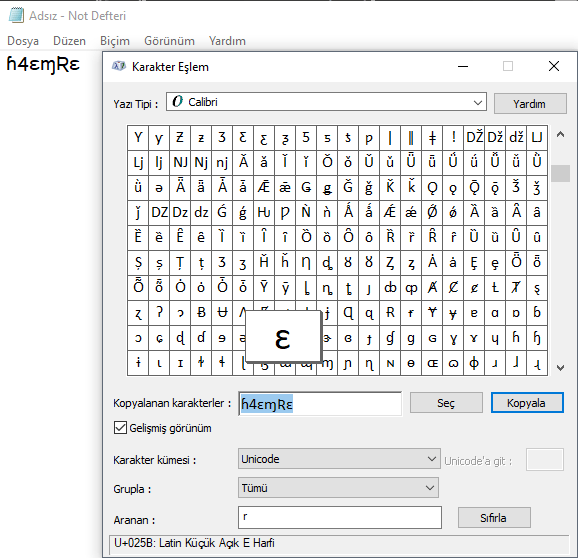Viewport: 578px width, 558px height.
Task: Select the Ɋ Q with hook tail character
Action: point(348,313)
